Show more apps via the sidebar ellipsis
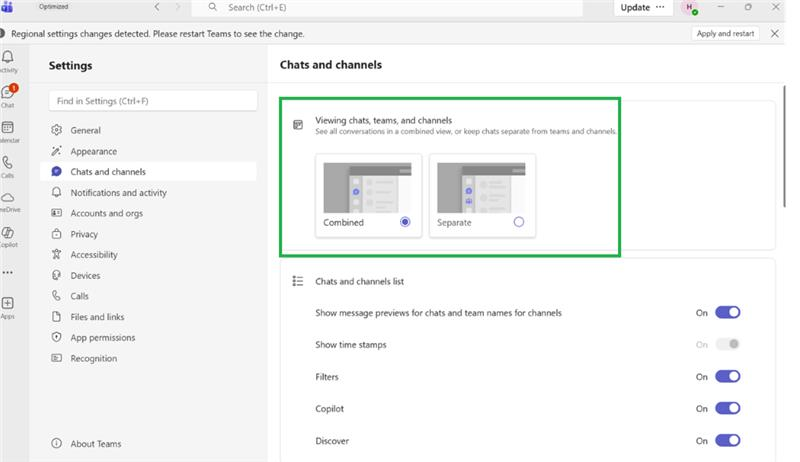Screen dimensions: 800x462 click(8, 273)
